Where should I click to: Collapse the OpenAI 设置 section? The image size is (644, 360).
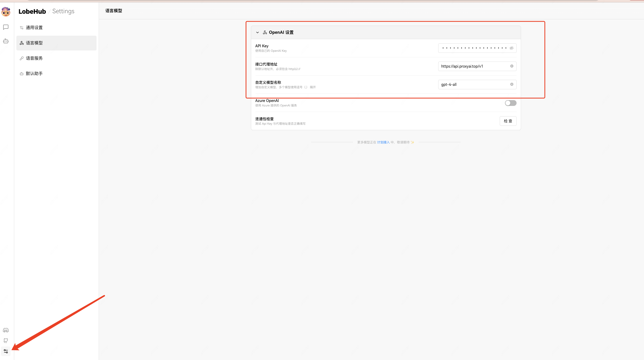pyautogui.click(x=257, y=32)
